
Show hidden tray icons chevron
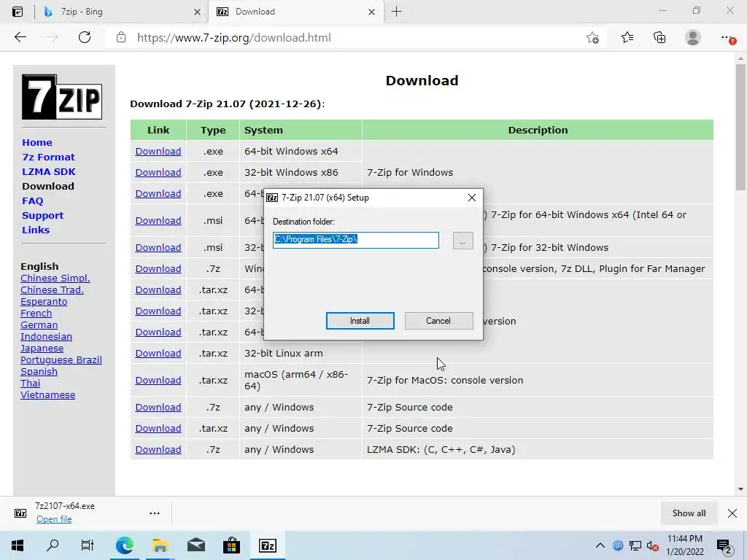tap(600, 545)
